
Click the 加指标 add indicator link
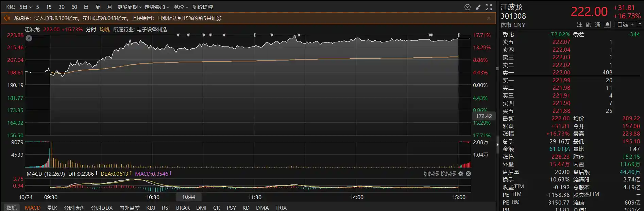(x=431, y=174)
